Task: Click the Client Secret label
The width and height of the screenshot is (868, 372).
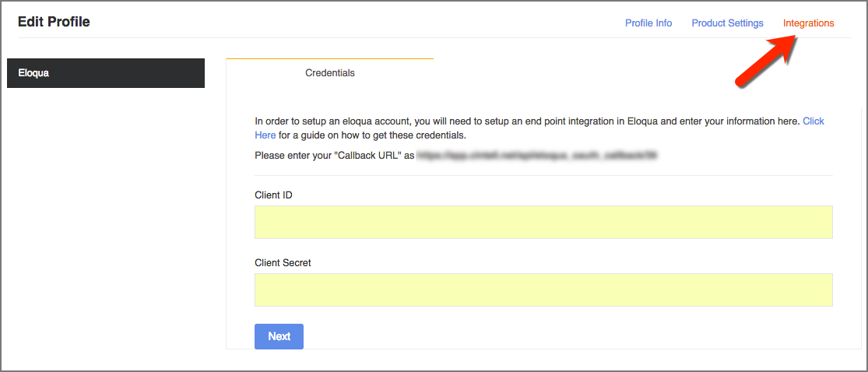Action: pos(283,263)
